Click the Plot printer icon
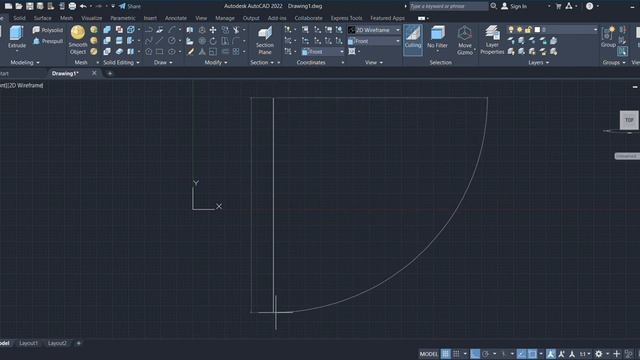The width and height of the screenshot is (640, 360). point(72,6)
